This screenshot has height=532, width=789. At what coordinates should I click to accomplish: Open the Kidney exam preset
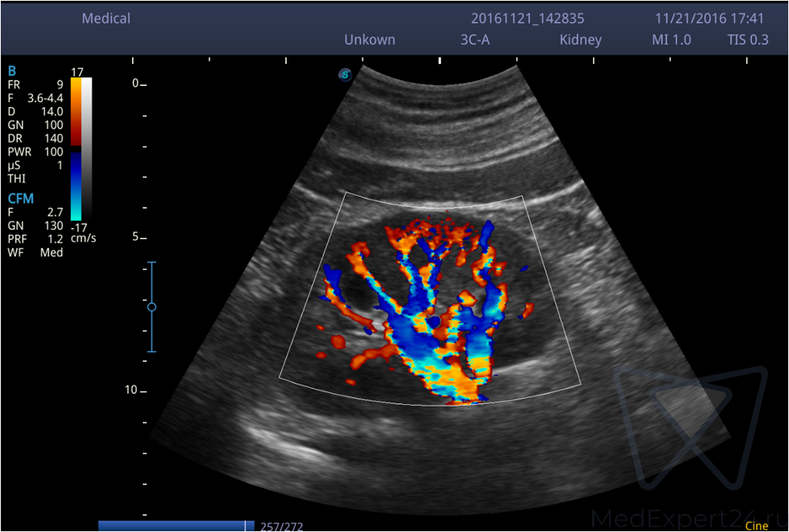pos(580,39)
